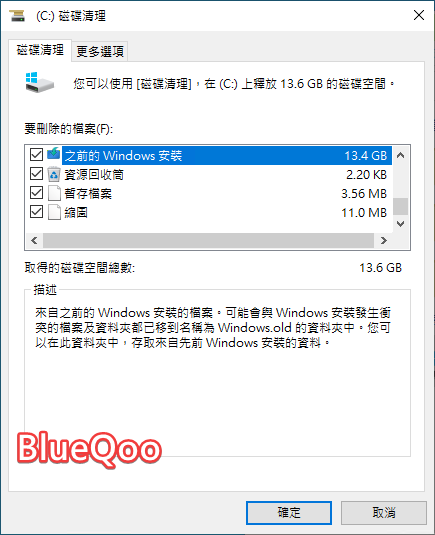435x535 pixels.
Task: Click the Recycle Bin icon in the file list
Action: click(54, 174)
